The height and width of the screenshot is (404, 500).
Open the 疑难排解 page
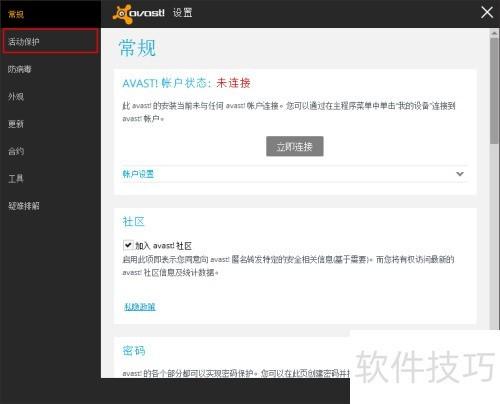[23, 206]
